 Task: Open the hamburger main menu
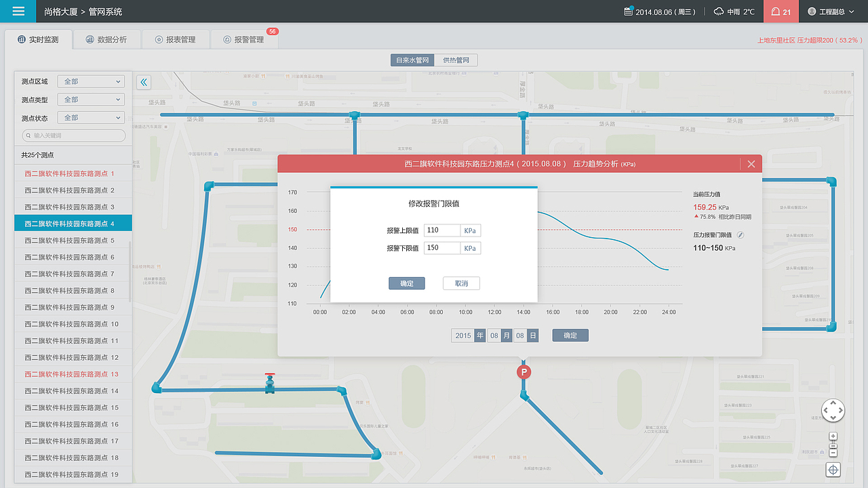click(19, 12)
